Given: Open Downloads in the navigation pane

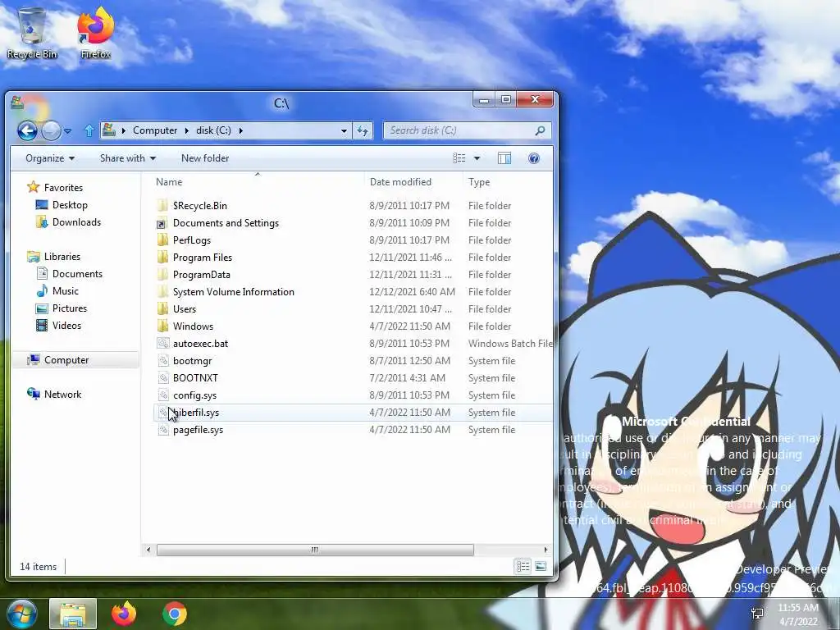Looking at the screenshot, I should [x=76, y=221].
